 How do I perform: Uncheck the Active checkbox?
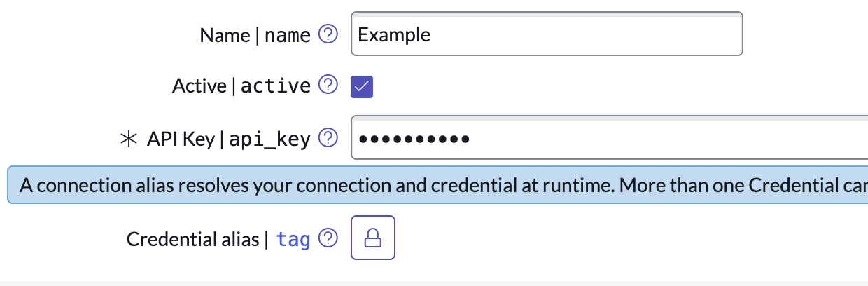click(362, 86)
